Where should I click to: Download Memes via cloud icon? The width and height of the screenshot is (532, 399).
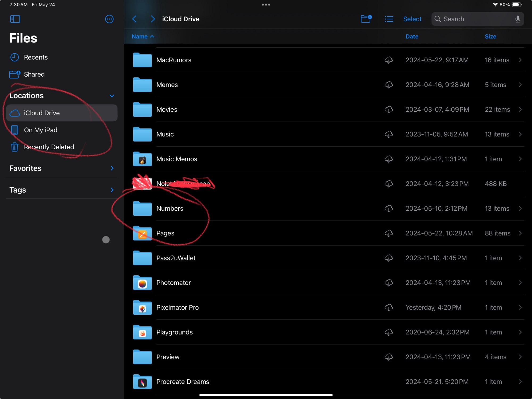[389, 85]
